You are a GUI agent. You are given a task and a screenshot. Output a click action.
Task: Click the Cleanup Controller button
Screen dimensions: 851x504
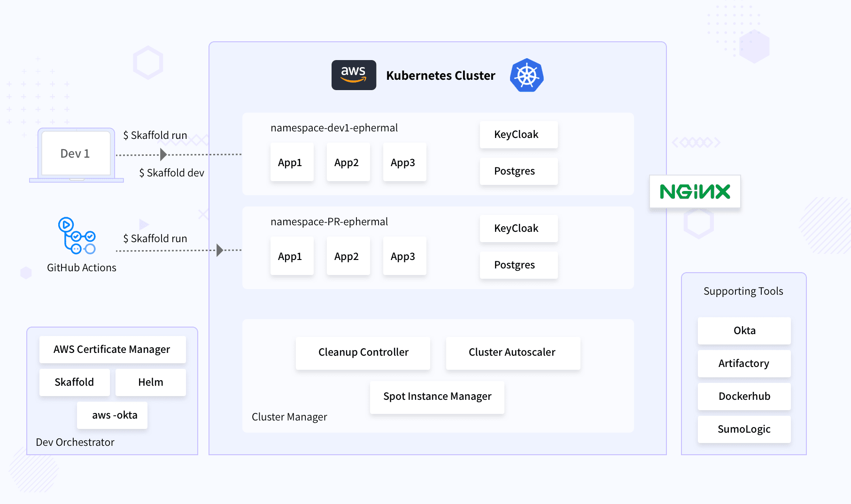click(x=363, y=352)
